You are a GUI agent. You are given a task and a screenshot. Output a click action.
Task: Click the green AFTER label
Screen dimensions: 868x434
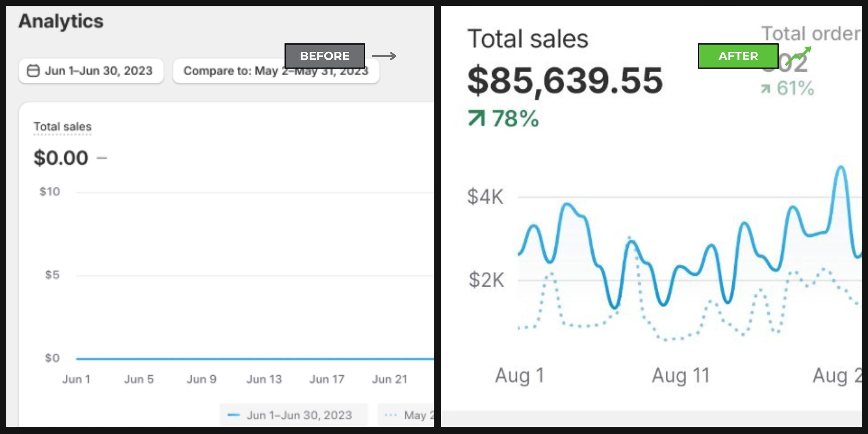pos(738,56)
